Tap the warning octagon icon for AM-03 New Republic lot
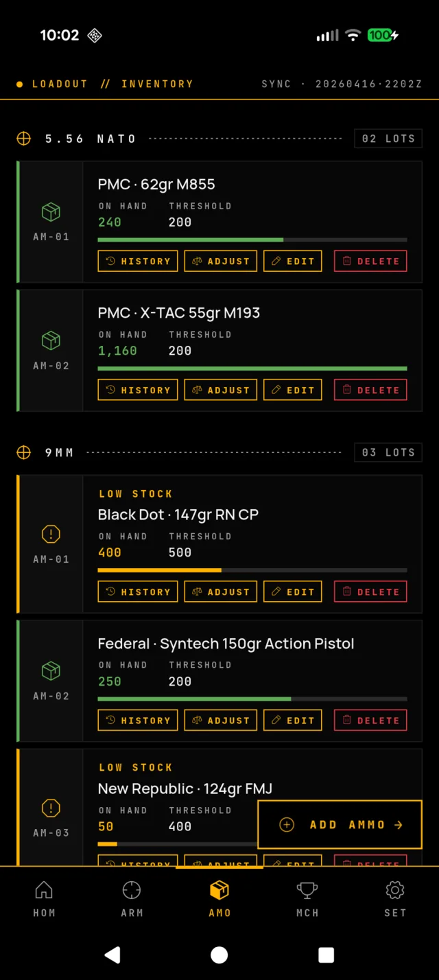439x980 pixels. click(51, 808)
